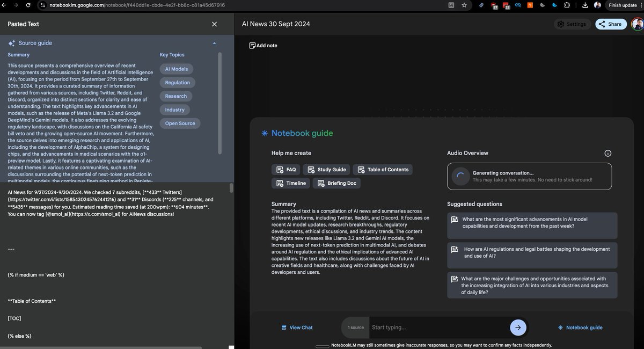Collapse the Source guide section
Image resolution: width=644 pixels, height=349 pixels.
tap(215, 43)
